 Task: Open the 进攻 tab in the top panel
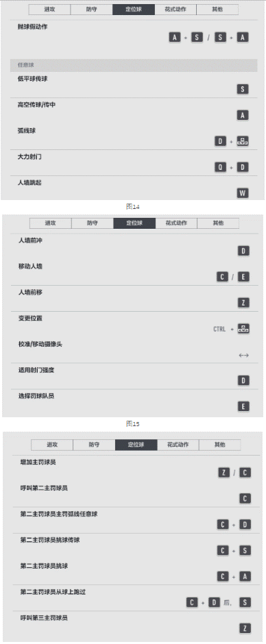coord(50,10)
